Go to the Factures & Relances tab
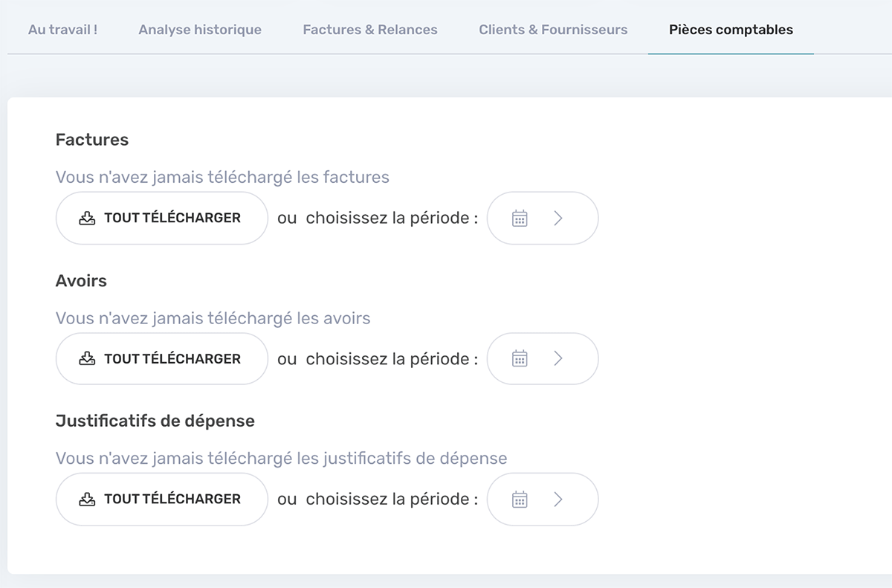 pyautogui.click(x=370, y=30)
